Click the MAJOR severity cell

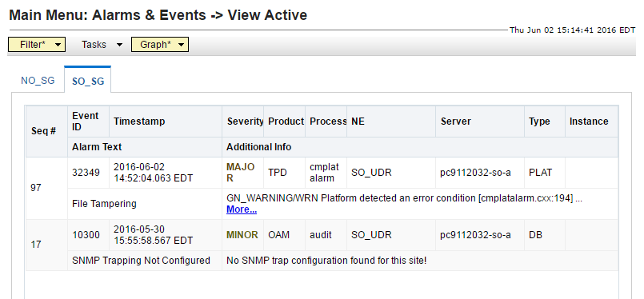241,173
